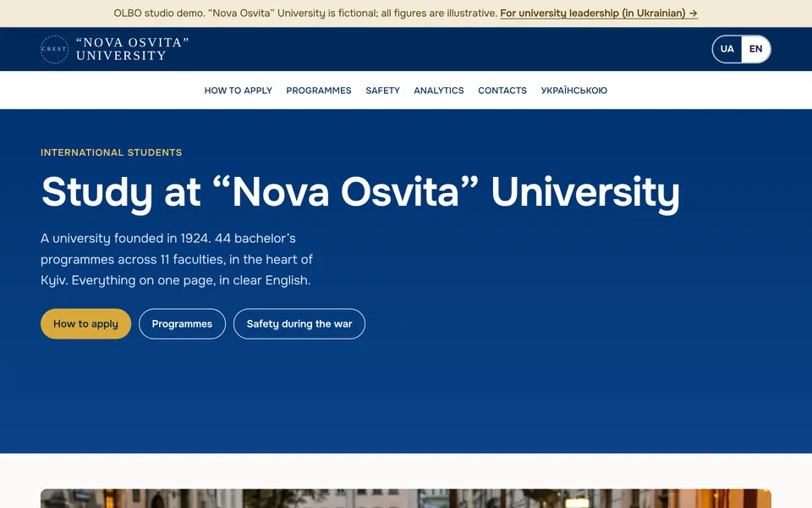This screenshot has height=508, width=812.
Task: Open the campus photo below the hero
Action: 406,498
